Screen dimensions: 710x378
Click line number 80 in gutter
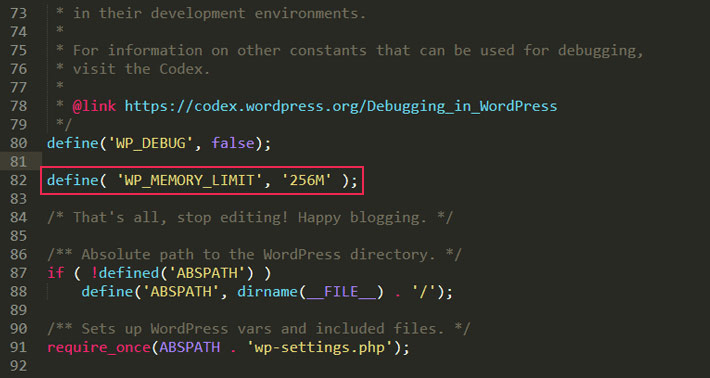19,143
